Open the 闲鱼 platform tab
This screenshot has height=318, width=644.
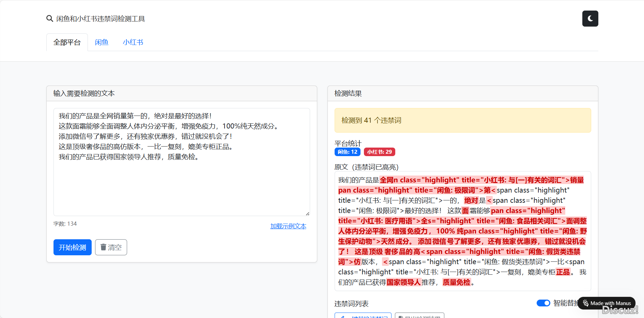pos(102,42)
